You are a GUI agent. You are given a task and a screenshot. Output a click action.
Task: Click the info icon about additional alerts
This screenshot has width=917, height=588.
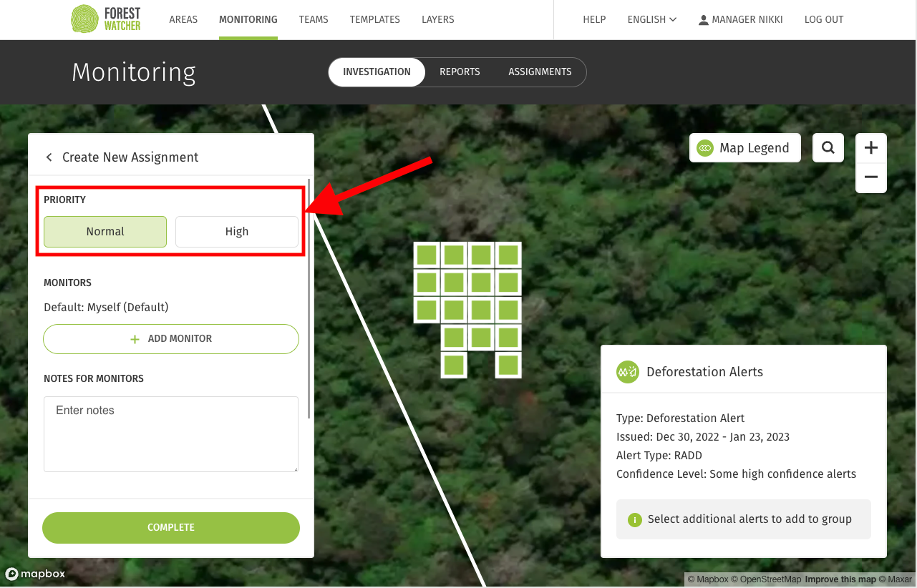pyautogui.click(x=635, y=519)
